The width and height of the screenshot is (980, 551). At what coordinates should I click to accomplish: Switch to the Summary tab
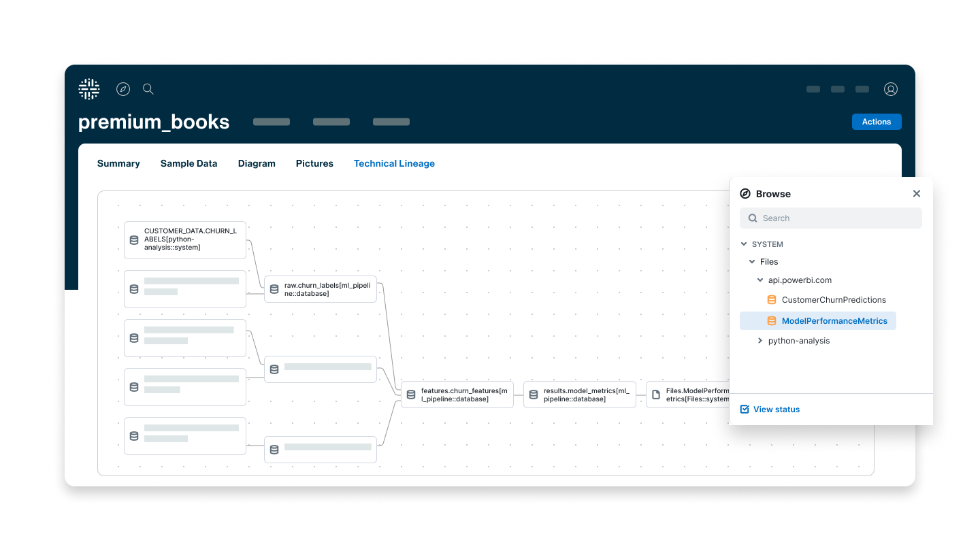(x=118, y=163)
